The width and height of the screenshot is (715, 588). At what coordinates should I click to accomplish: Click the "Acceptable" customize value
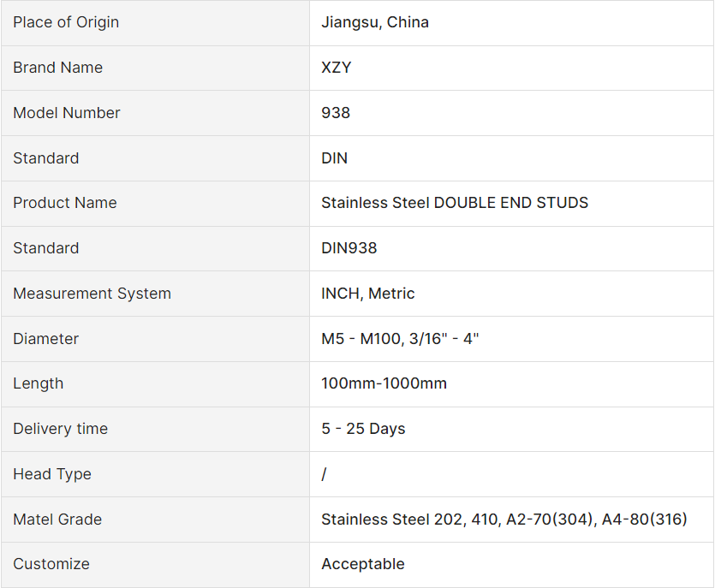tap(362, 564)
